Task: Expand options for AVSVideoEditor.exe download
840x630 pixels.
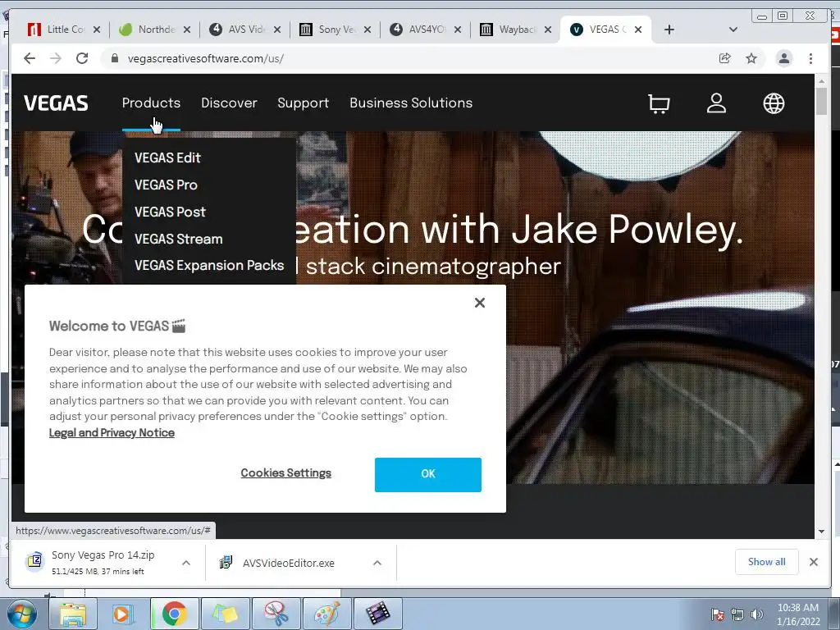Action: [377, 563]
